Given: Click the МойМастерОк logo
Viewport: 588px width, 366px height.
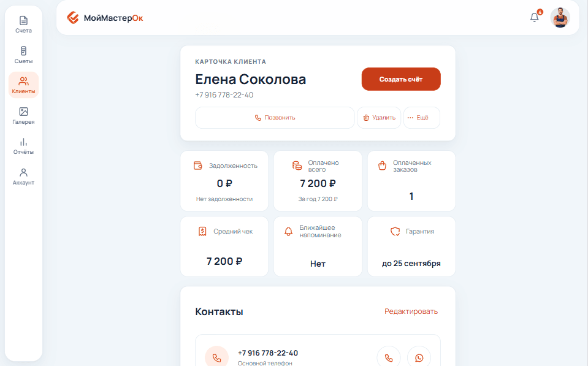Looking at the screenshot, I should click(x=105, y=18).
